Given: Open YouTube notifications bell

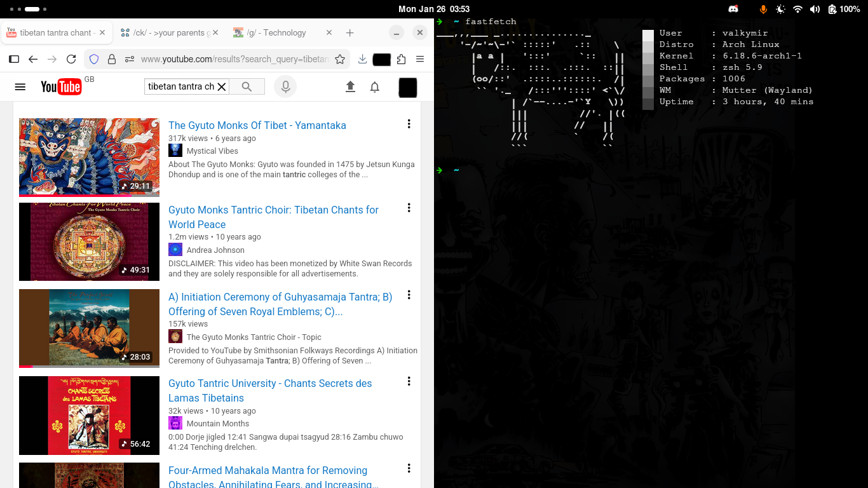Looking at the screenshot, I should [375, 87].
